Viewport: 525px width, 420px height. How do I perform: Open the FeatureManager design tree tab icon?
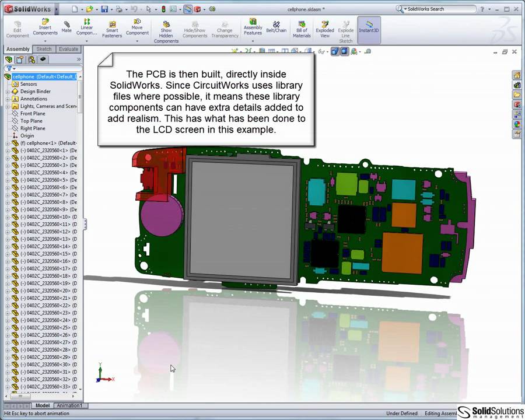[9, 60]
